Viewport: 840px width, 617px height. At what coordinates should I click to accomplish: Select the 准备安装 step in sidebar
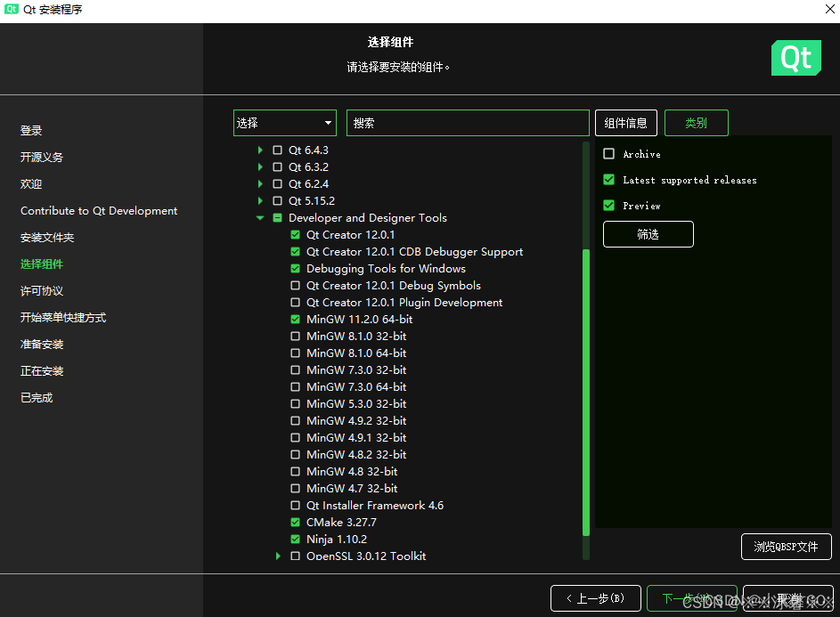point(42,345)
